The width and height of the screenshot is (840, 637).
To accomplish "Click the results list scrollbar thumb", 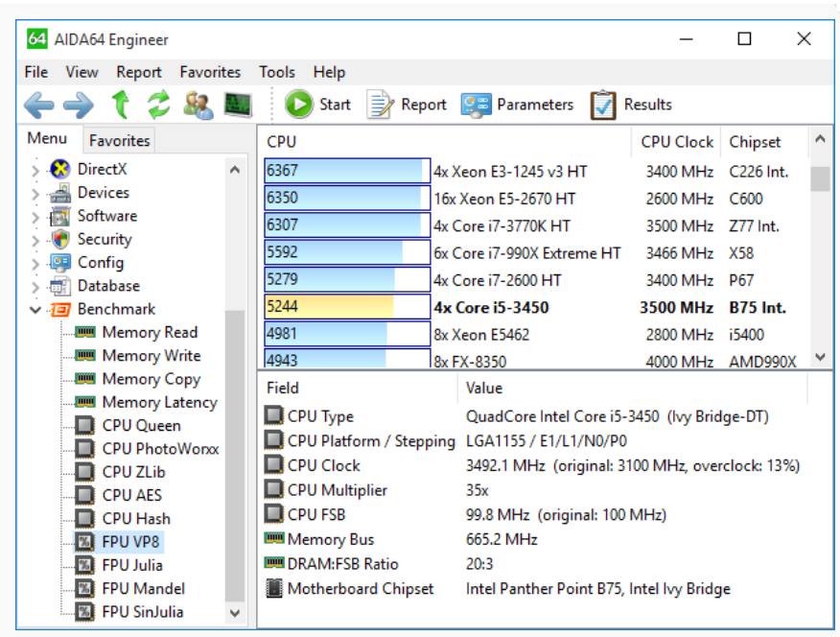I will coord(820,178).
